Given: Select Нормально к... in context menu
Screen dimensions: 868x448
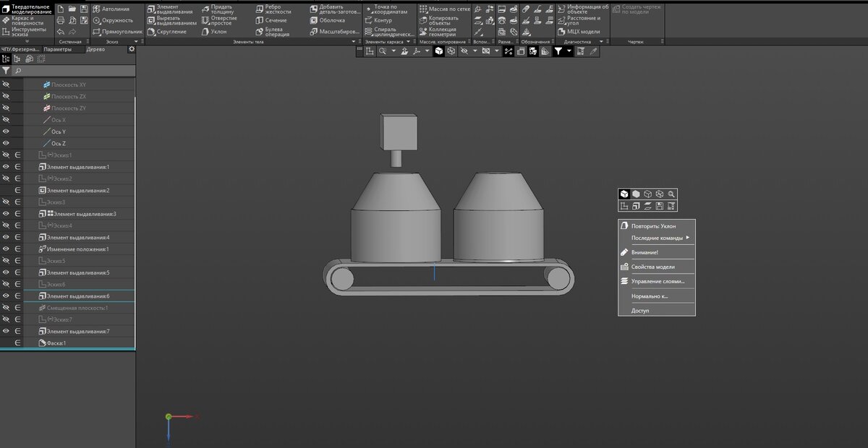Looking at the screenshot, I should pos(656,296).
